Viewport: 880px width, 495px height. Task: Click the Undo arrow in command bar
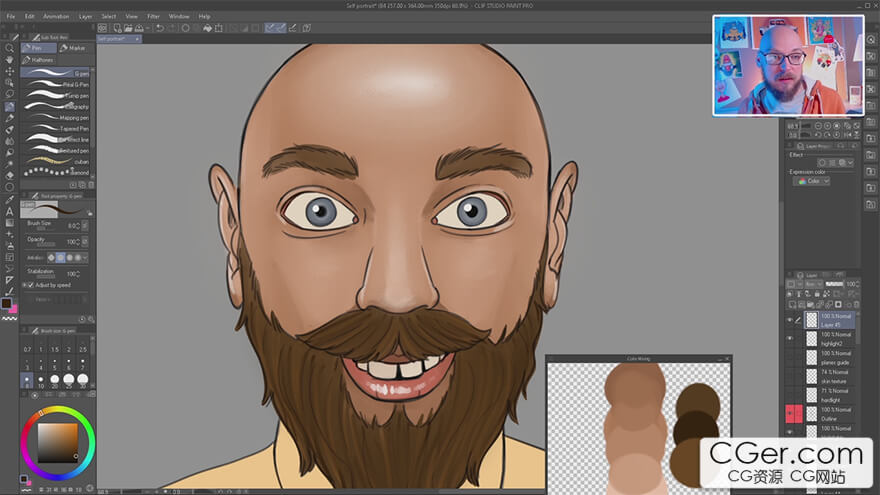click(160, 28)
